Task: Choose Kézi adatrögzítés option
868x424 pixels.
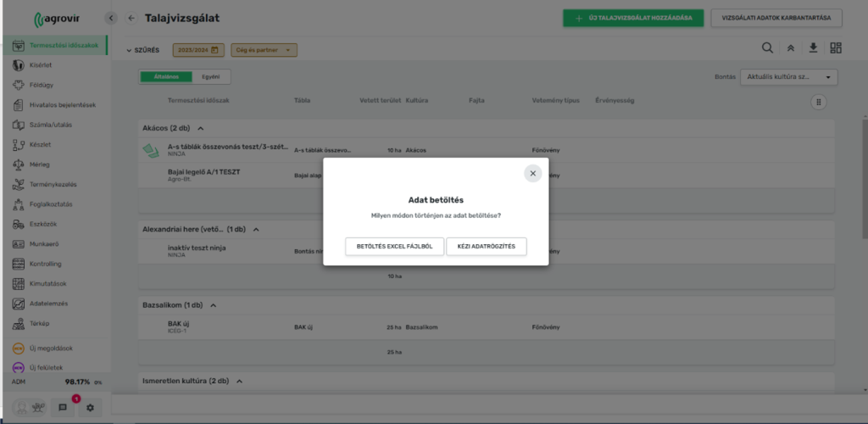Action: (487, 246)
